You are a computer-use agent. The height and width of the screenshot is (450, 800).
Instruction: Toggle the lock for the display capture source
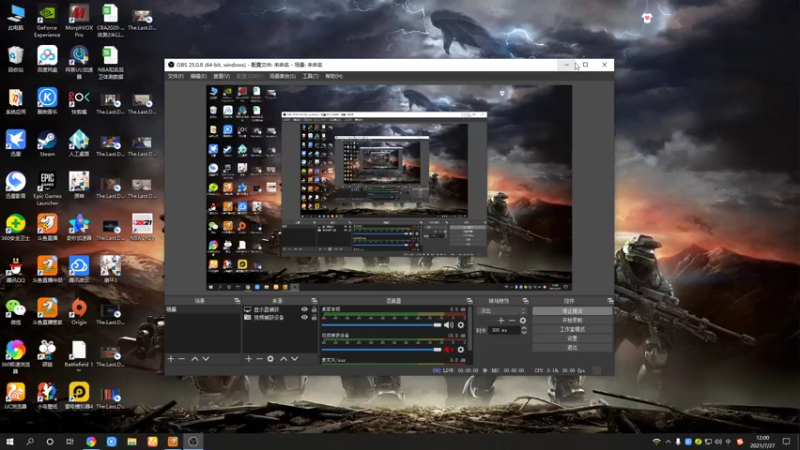(314, 309)
